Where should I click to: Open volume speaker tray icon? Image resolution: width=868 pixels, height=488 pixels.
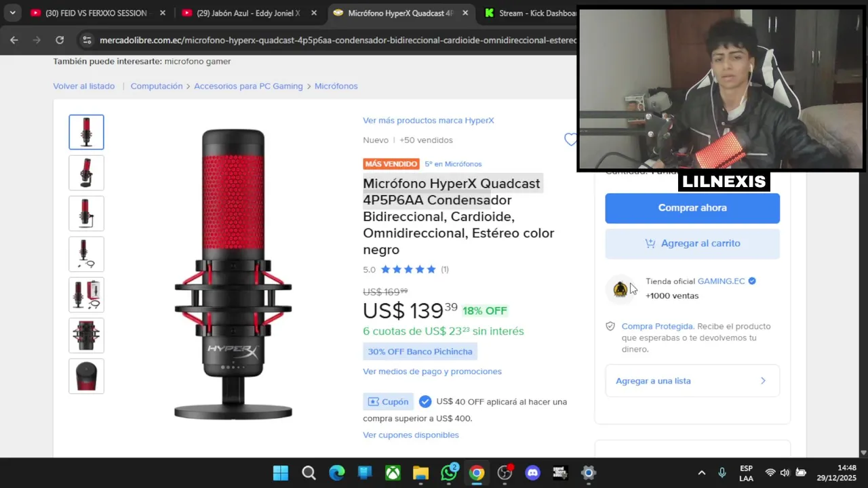point(785,473)
